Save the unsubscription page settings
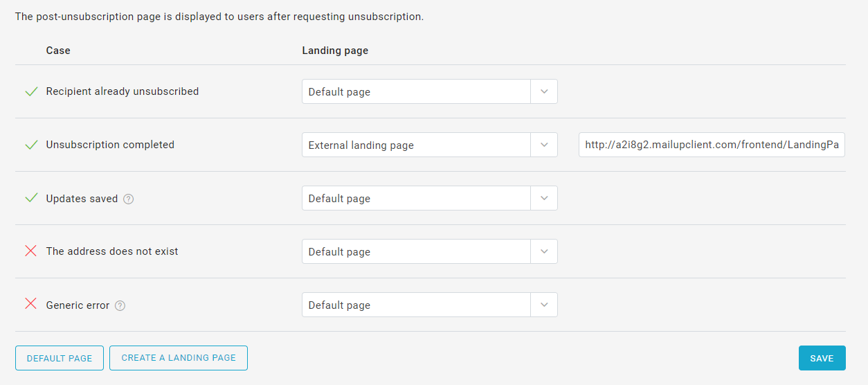The image size is (868, 385). [x=822, y=358]
